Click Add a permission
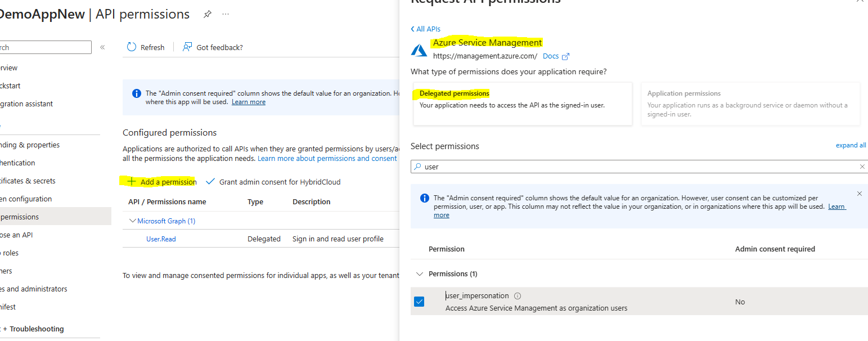 pyautogui.click(x=162, y=182)
